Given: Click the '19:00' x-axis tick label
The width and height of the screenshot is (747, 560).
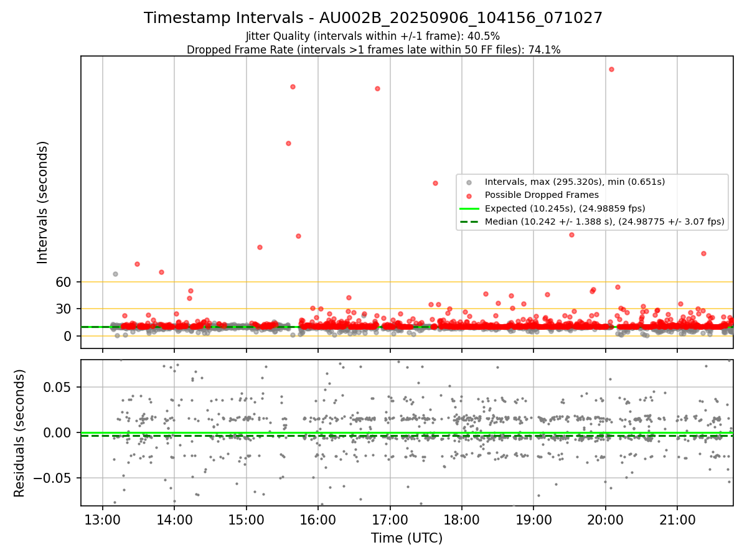Looking at the screenshot, I should tap(533, 520).
